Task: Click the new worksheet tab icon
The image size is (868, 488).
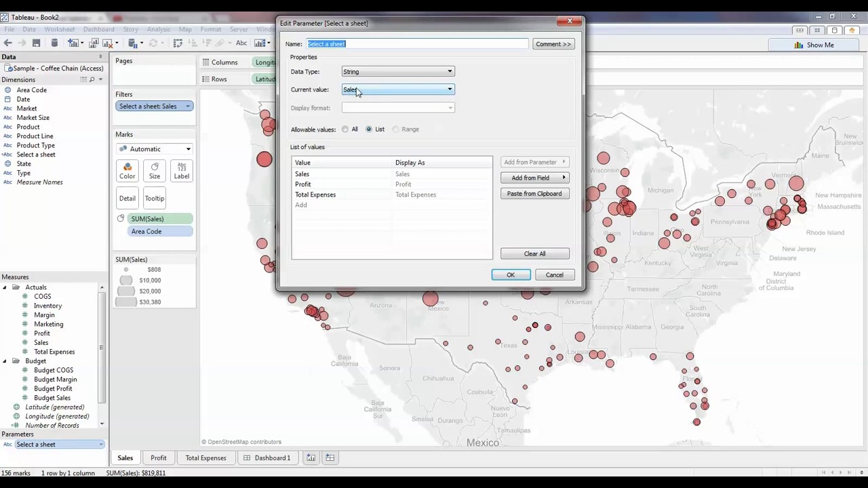Action: [311, 458]
